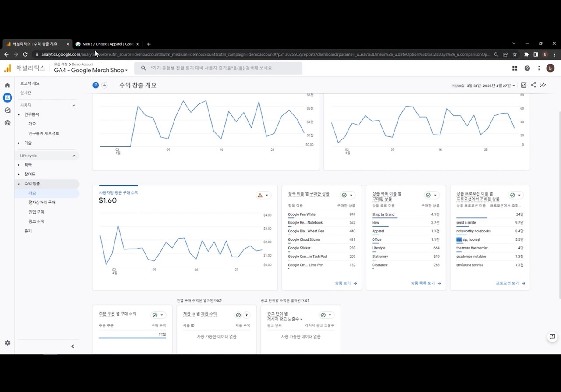This screenshot has height=392, width=561.
Task: Open 실시간 report in sidebar
Action: click(x=25, y=93)
